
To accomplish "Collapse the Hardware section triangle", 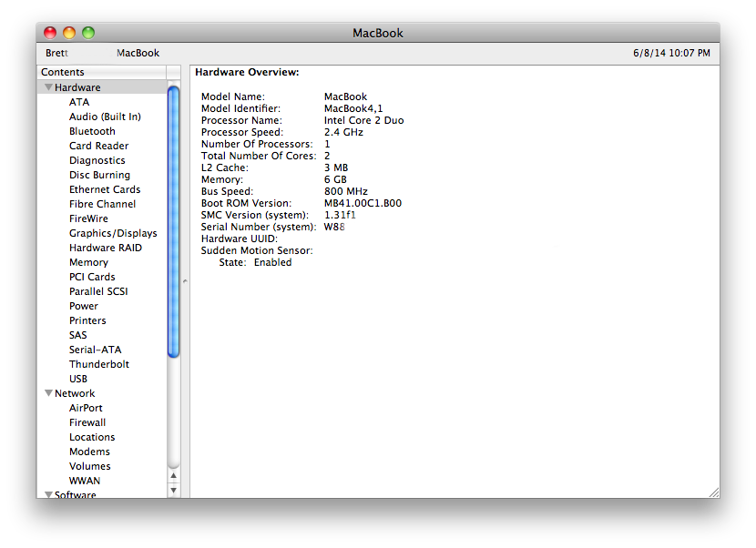I will (x=48, y=87).
